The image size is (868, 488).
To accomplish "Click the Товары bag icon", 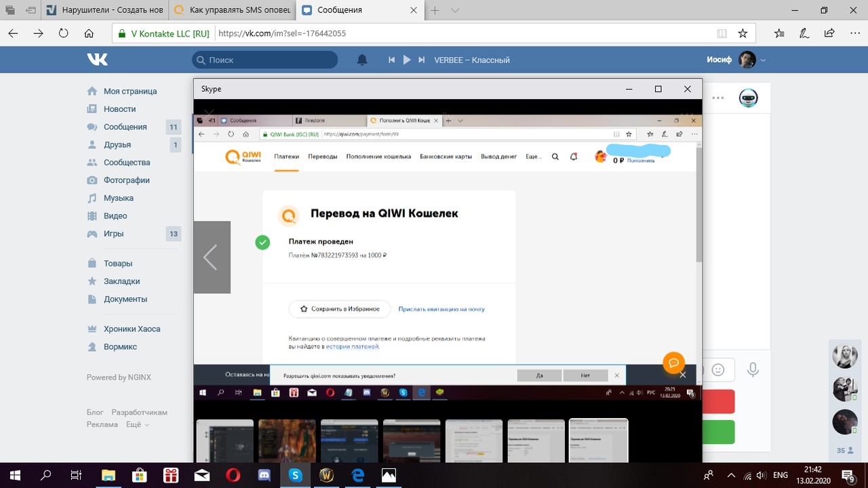I will point(92,263).
